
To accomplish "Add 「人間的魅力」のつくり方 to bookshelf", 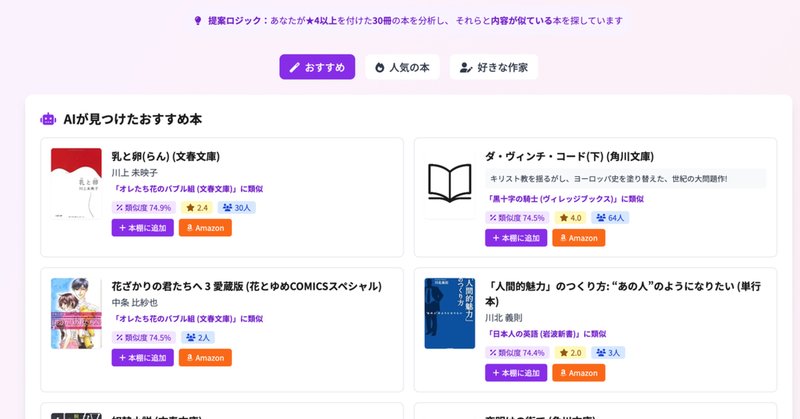I will click(516, 373).
